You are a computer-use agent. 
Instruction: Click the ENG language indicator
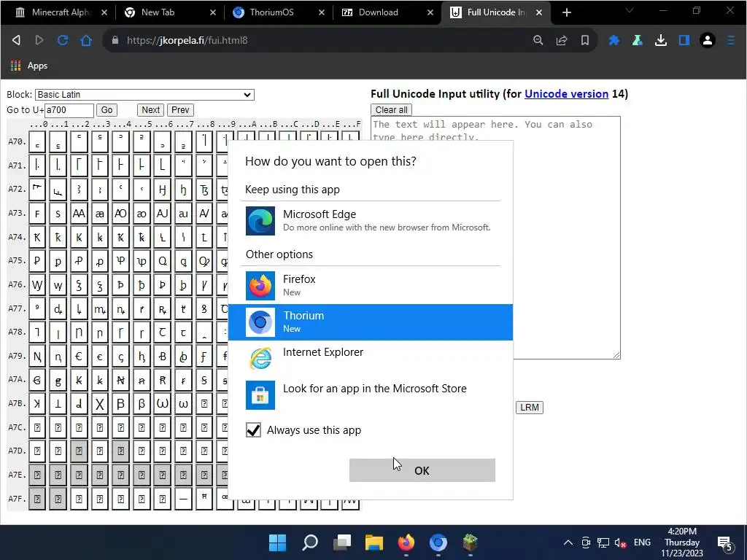[642, 542]
